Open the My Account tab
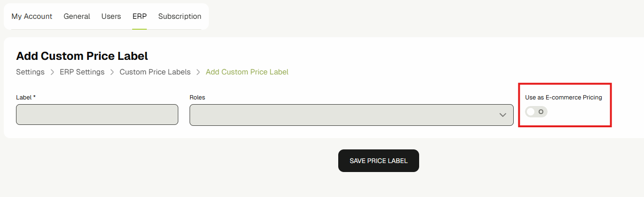The width and height of the screenshot is (644, 197). pos(32,16)
